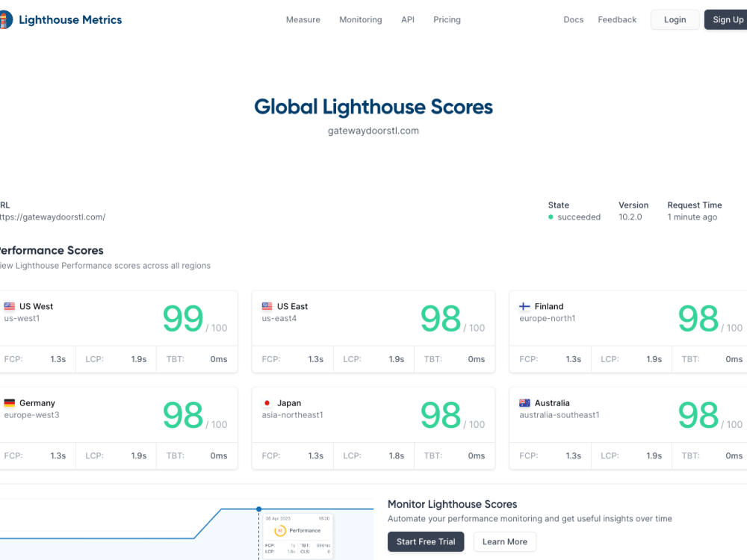Screen dimensions: 747x560
Task: Click the US West score 99
Action: (183, 318)
